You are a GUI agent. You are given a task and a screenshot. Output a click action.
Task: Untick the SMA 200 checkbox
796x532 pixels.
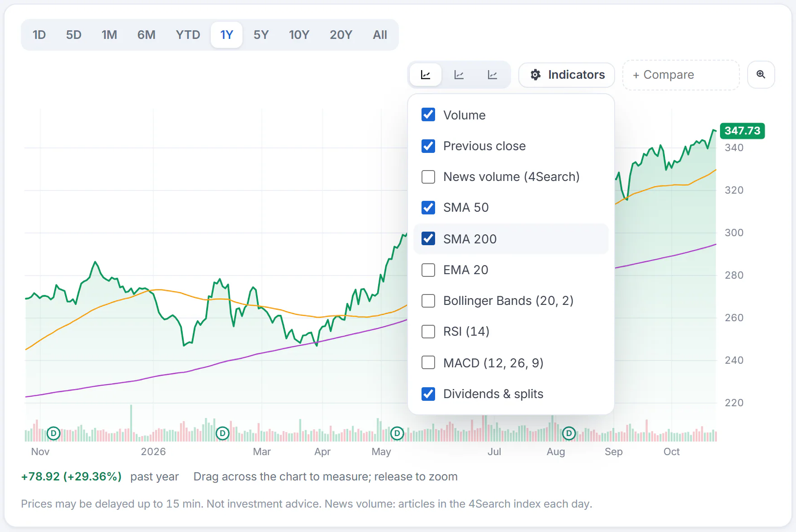click(428, 238)
